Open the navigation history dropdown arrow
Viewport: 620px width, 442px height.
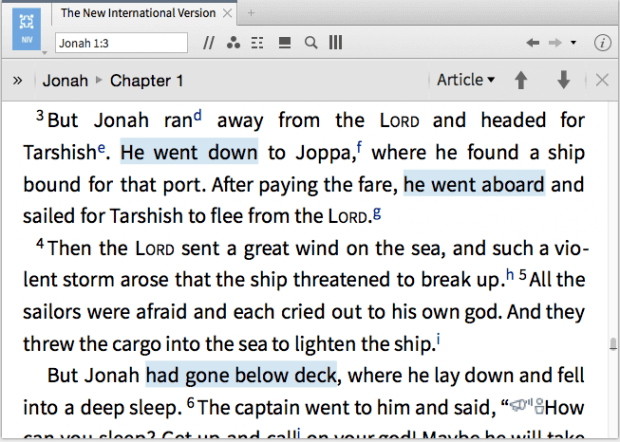[573, 43]
